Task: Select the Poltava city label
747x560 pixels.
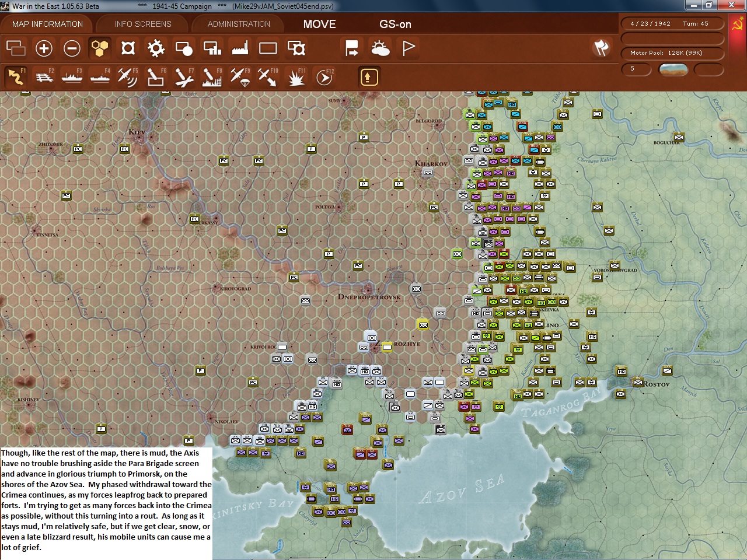Action: click(x=324, y=207)
